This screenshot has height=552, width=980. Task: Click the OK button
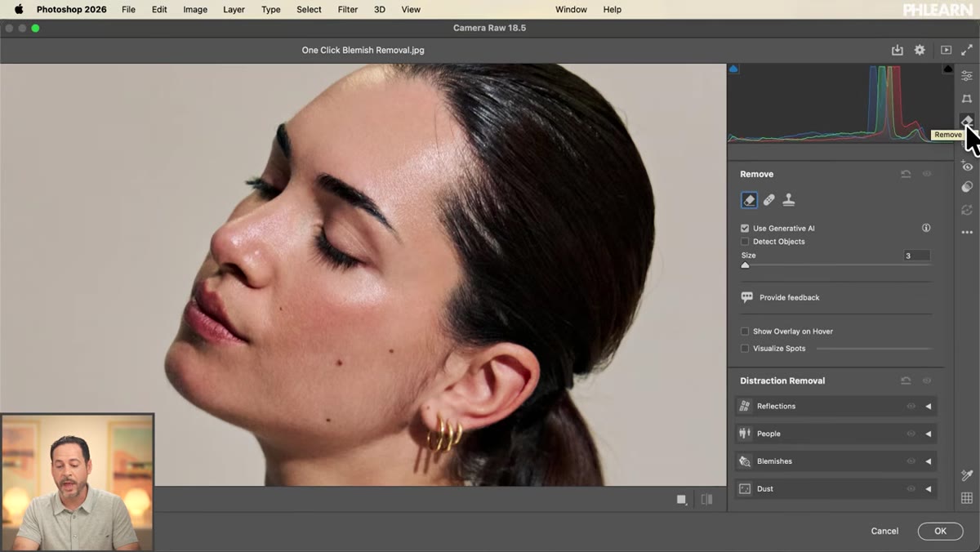point(940,531)
